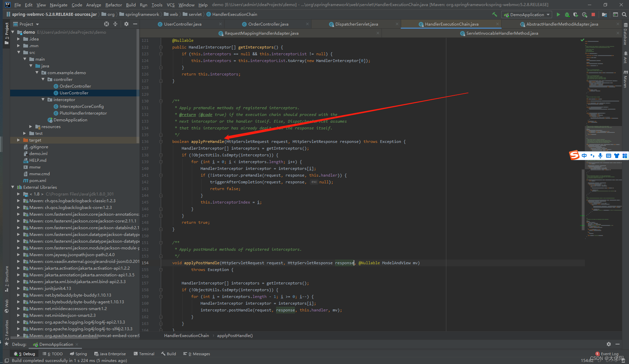The image size is (629, 364).
Task: Switch to RequestMappingHandlerAdapter.java tab
Action: pos(261,33)
